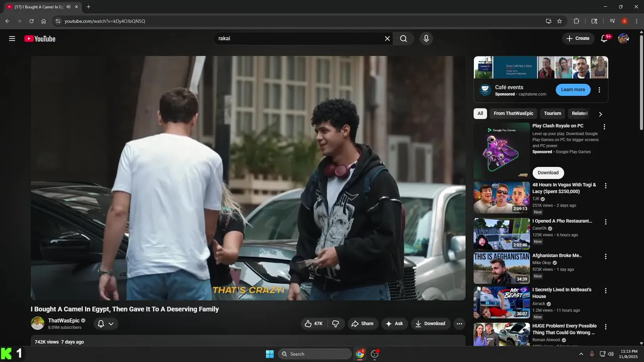Go to the YouTube home logo
Image resolution: width=644 pixels, height=362 pixels.
coord(40,39)
